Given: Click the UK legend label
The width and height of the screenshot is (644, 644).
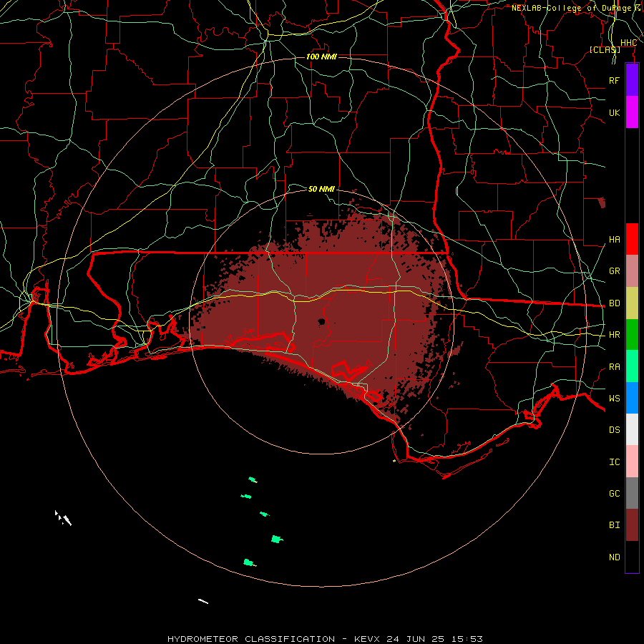Looking at the screenshot, I should (x=614, y=112).
